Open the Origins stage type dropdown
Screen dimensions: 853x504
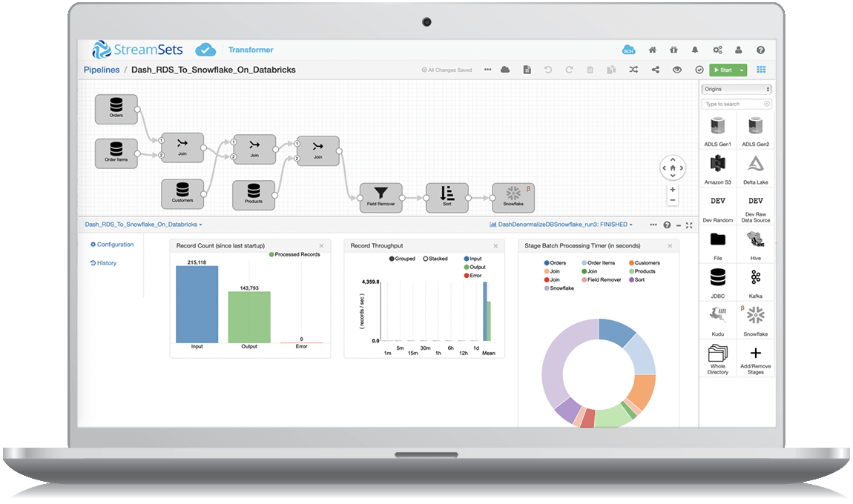(737, 89)
